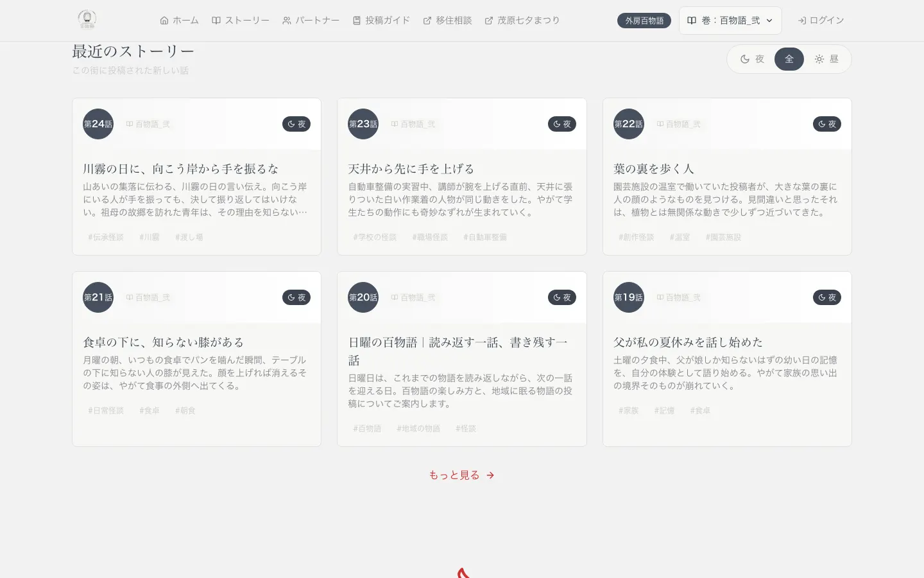Click the 第23話 episode badge
The image size is (924, 578).
363,124
